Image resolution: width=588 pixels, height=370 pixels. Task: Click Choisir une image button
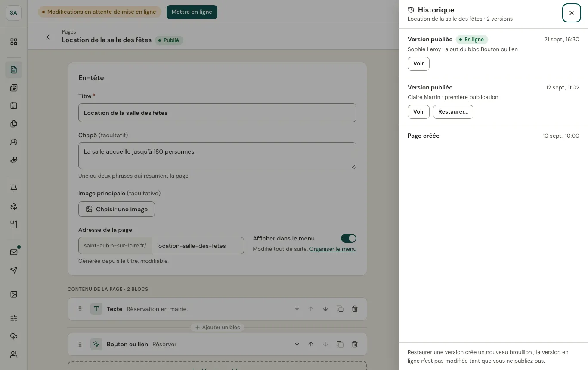(x=117, y=209)
